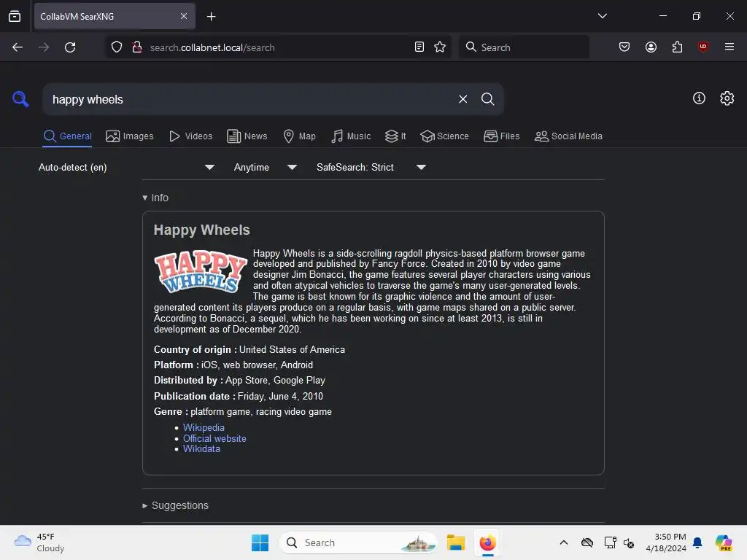Click the Firefox taskbar icon
The width and height of the screenshot is (747, 560).
(x=487, y=542)
